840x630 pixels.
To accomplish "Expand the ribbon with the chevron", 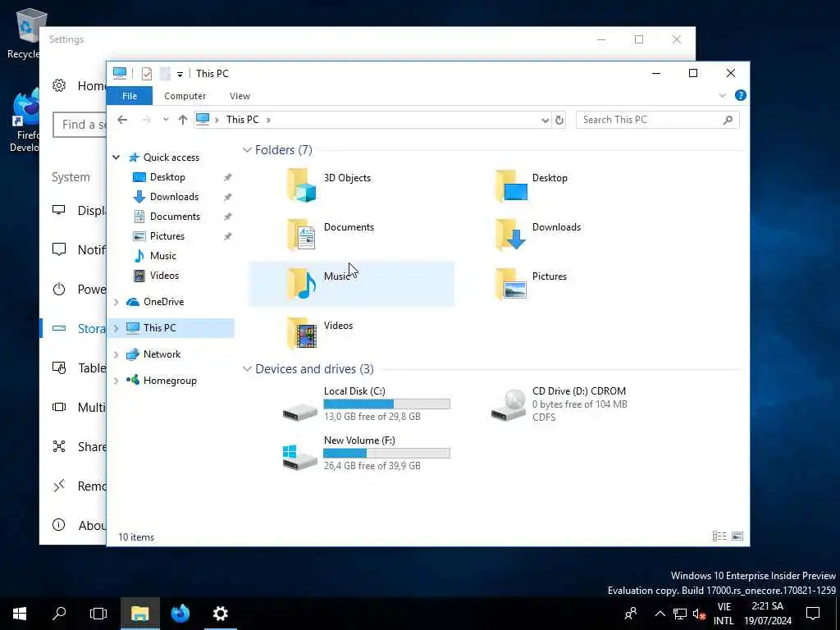I will tap(722, 95).
